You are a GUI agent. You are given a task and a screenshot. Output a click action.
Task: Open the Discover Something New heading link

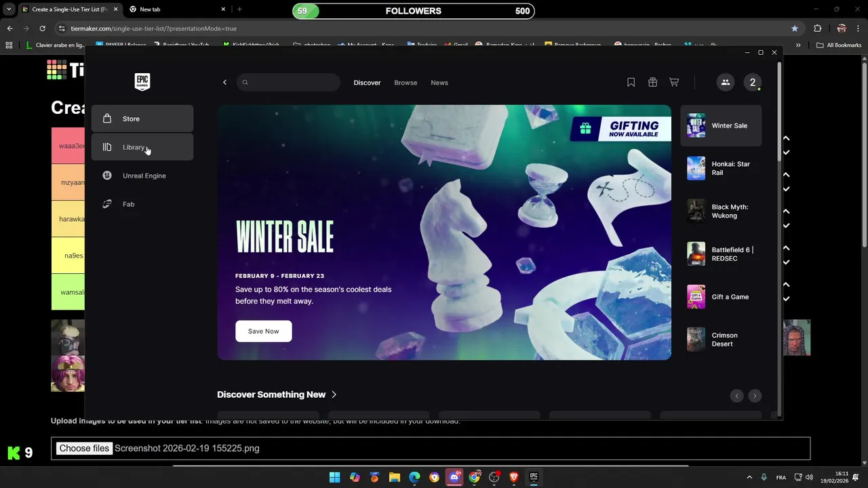point(277,394)
